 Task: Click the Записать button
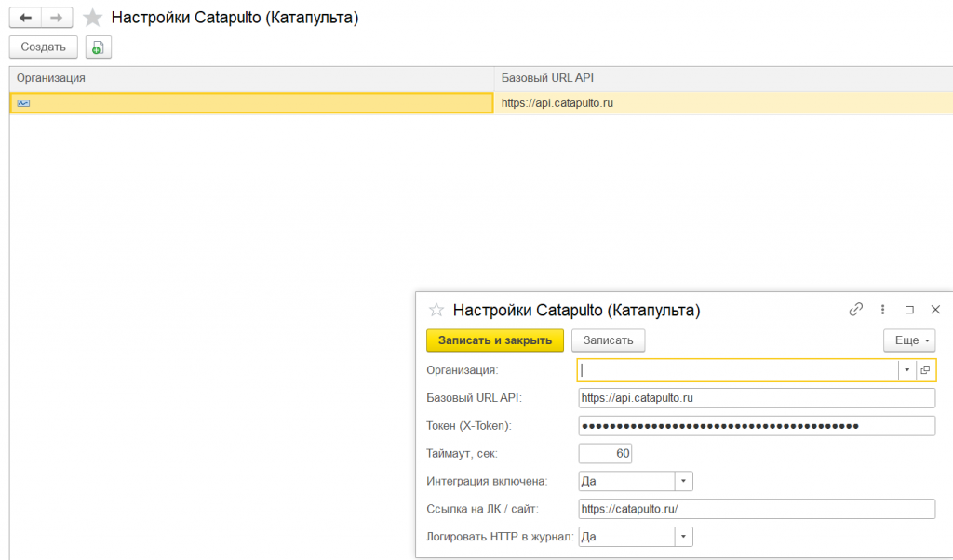click(608, 340)
